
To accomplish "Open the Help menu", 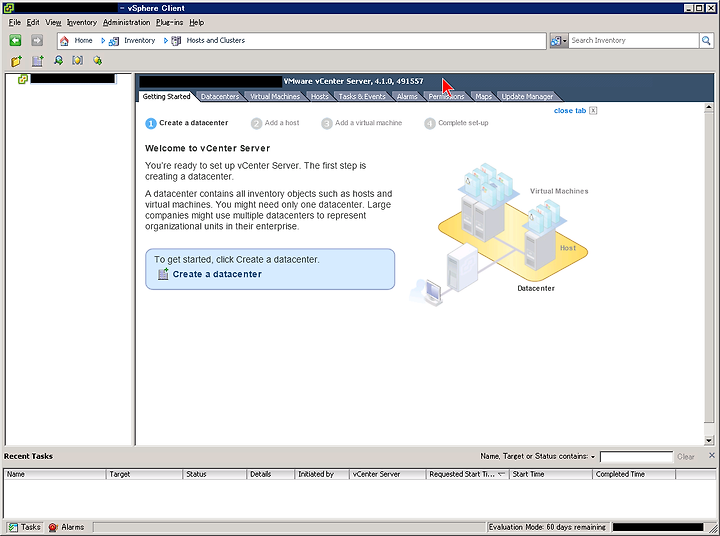I will [197, 22].
